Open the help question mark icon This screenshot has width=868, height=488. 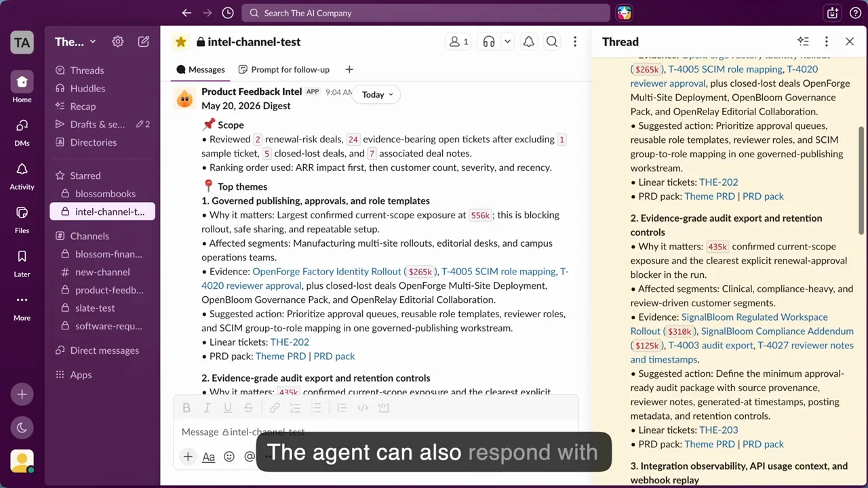[x=855, y=13]
